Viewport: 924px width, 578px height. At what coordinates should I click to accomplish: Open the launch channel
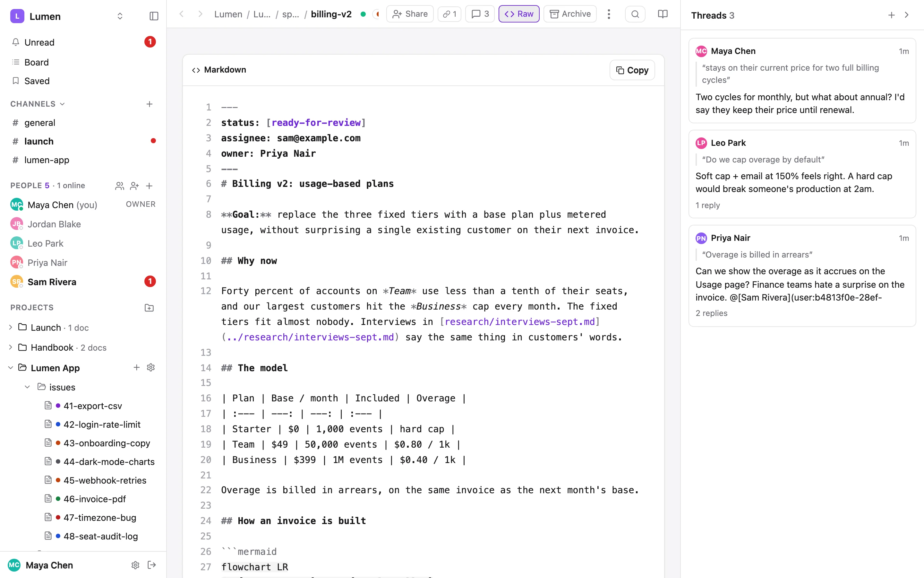tap(83, 141)
